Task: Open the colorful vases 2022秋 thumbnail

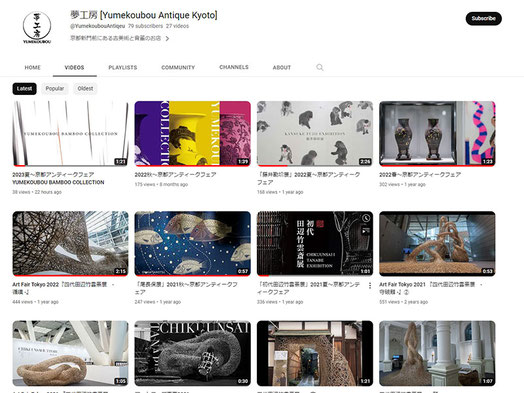Action: click(x=192, y=133)
